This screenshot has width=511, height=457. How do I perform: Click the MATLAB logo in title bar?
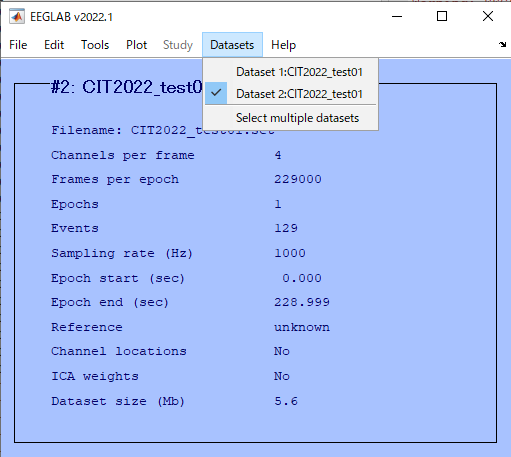point(17,16)
